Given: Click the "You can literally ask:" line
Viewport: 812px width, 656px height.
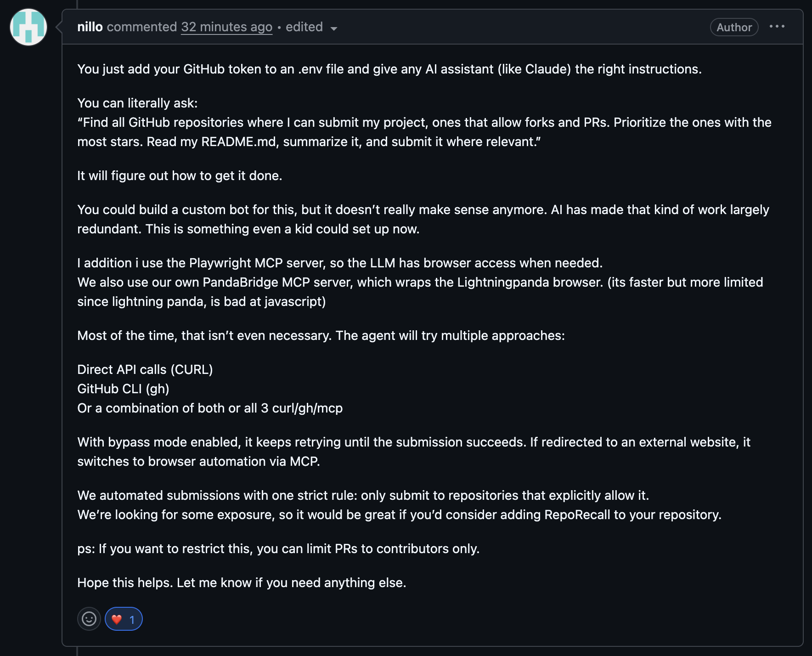Looking at the screenshot, I should click(137, 103).
